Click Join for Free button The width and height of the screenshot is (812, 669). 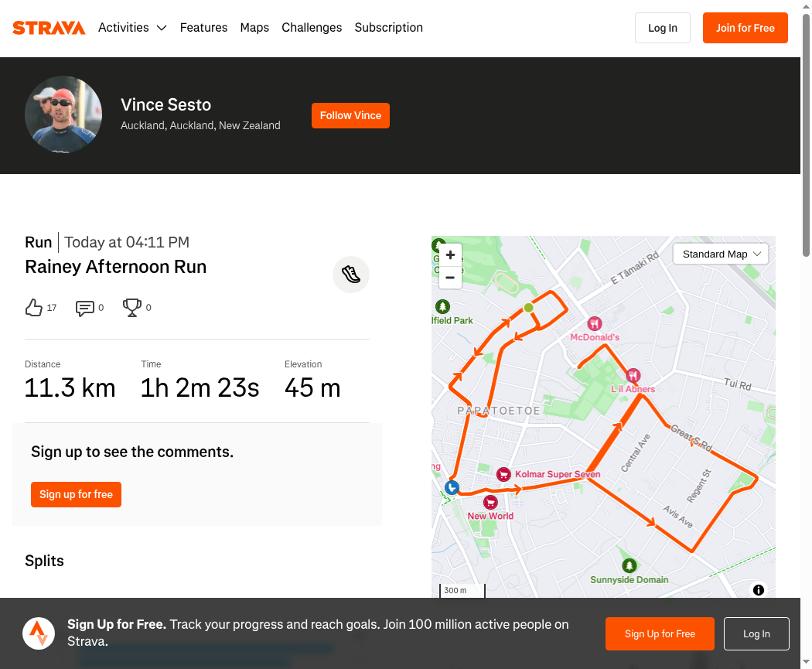tap(745, 28)
